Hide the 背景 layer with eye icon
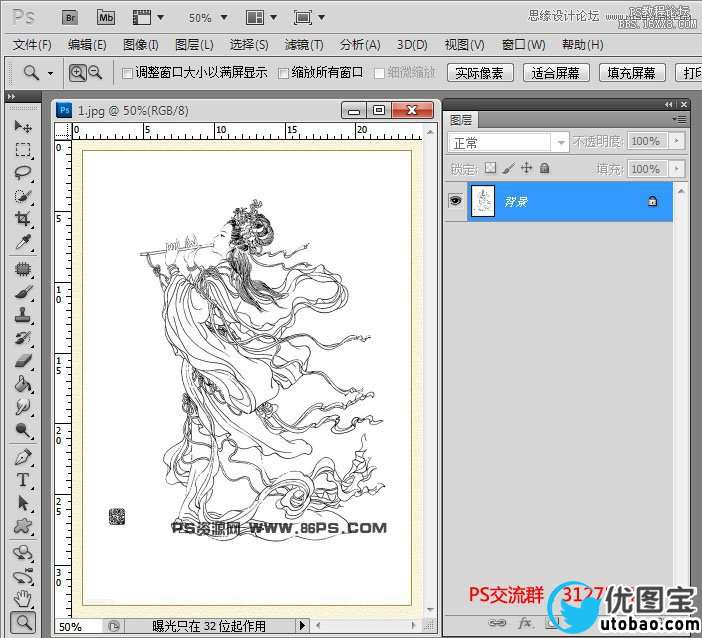 click(x=455, y=201)
